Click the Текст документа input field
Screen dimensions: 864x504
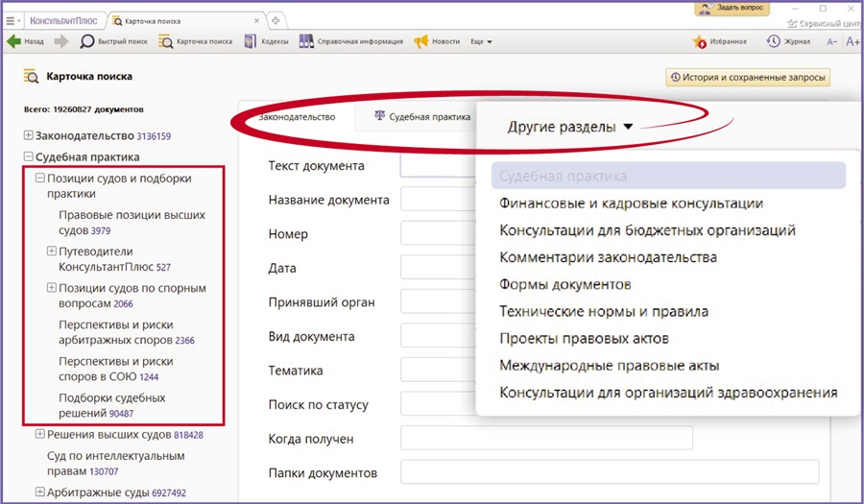[438, 166]
